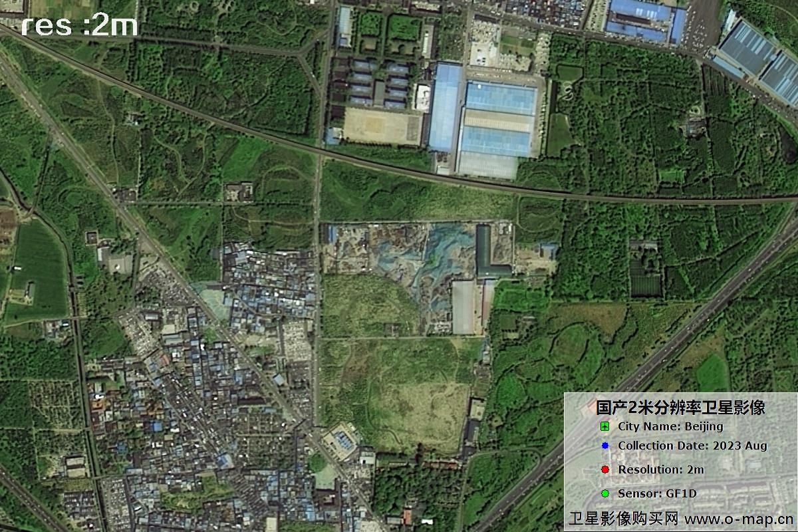Click the green airplane icon beside City Name
Viewport: 798px width, 532px height.
pos(604,426)
